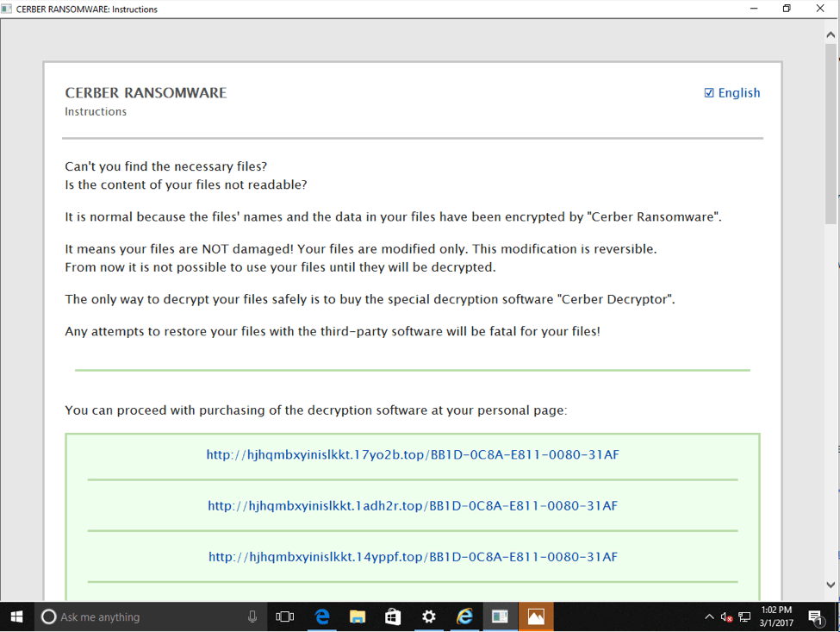Click 'Is the content of your files not readable?'

[186, 185]
